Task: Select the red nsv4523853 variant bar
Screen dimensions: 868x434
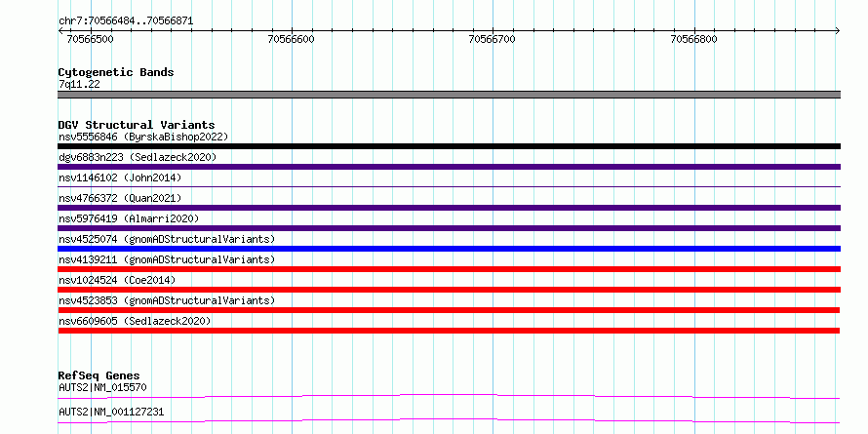Action: [x=449, y=310]
